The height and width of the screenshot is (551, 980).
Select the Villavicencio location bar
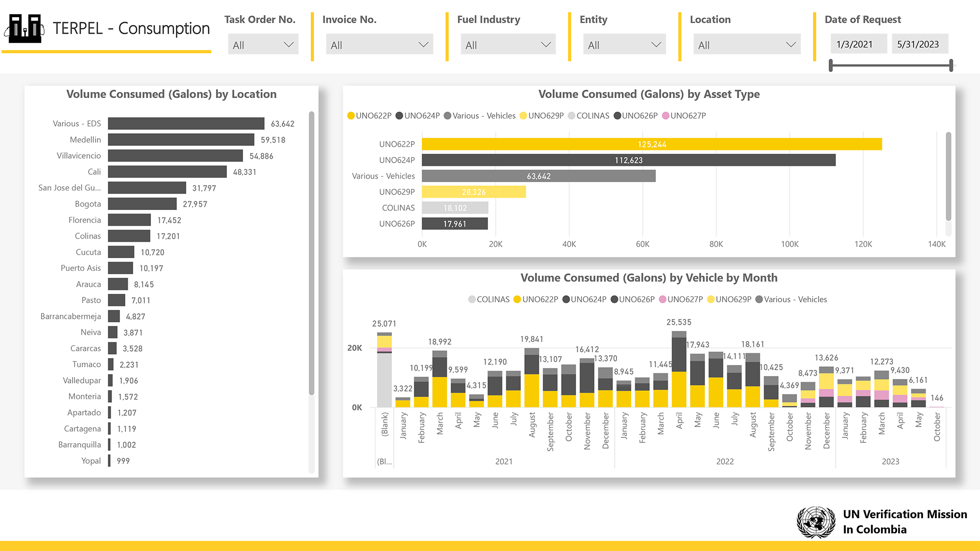(175, 156)
